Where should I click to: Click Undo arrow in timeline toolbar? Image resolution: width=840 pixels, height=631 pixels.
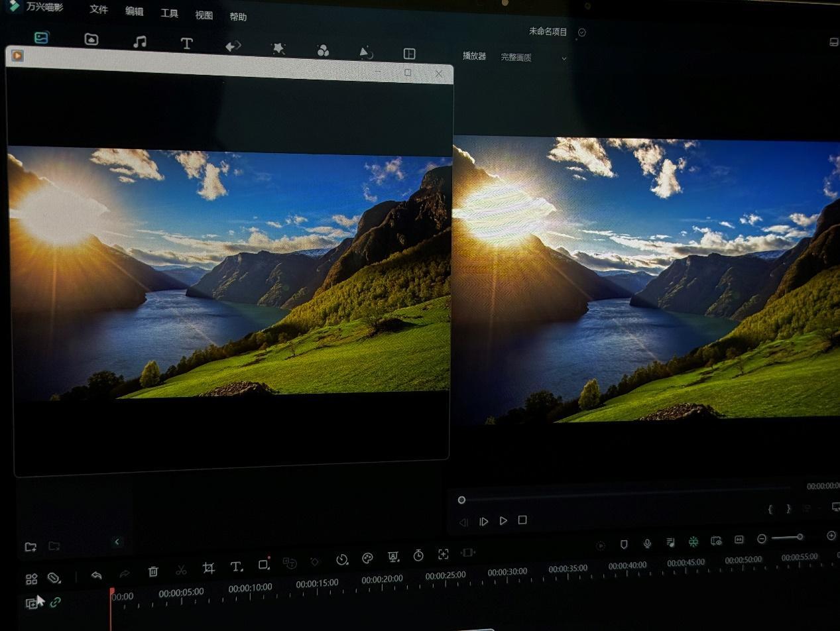97,575
